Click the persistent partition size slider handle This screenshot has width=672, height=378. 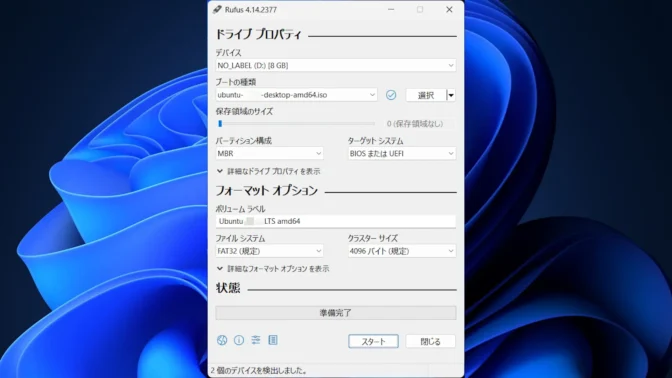coord(220,124)
